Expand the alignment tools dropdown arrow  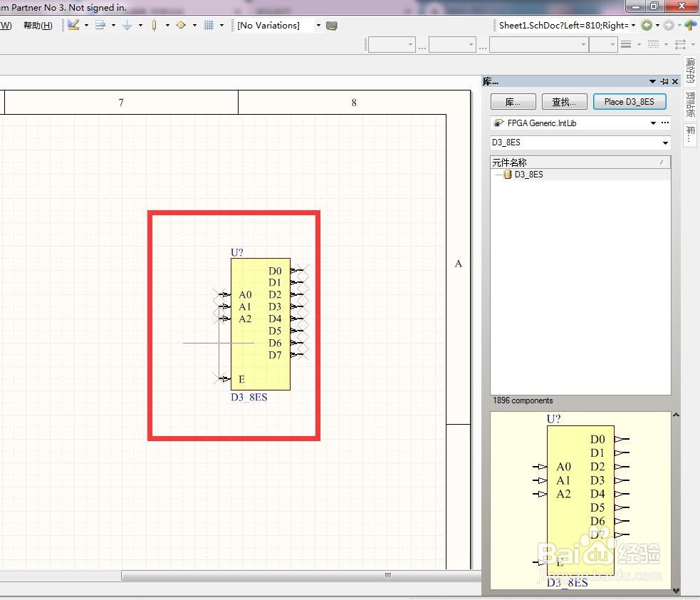coord(113,26)
